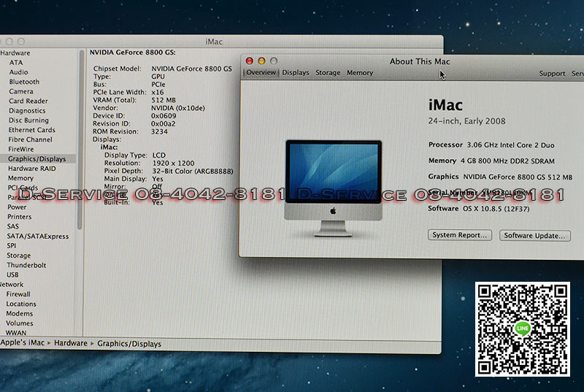
Task: Click Hardware in the bottom path bar
Action: 70,343
